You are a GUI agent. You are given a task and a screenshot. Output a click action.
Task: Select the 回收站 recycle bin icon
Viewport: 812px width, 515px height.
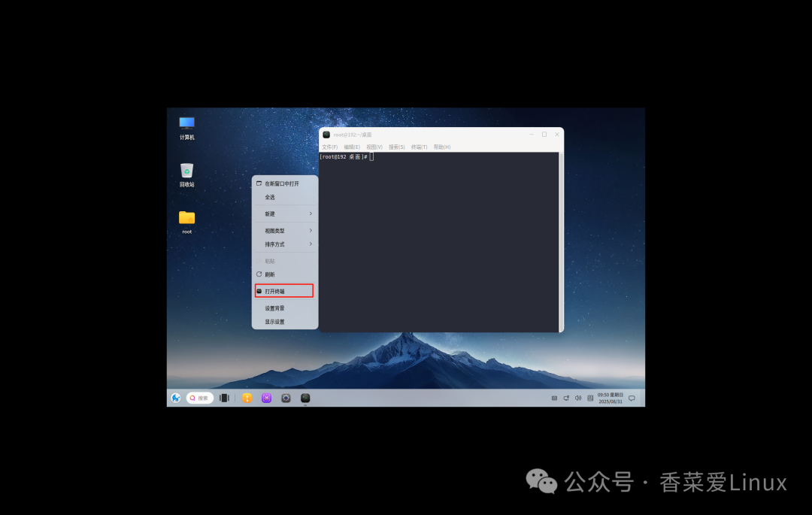coord(187,175)
